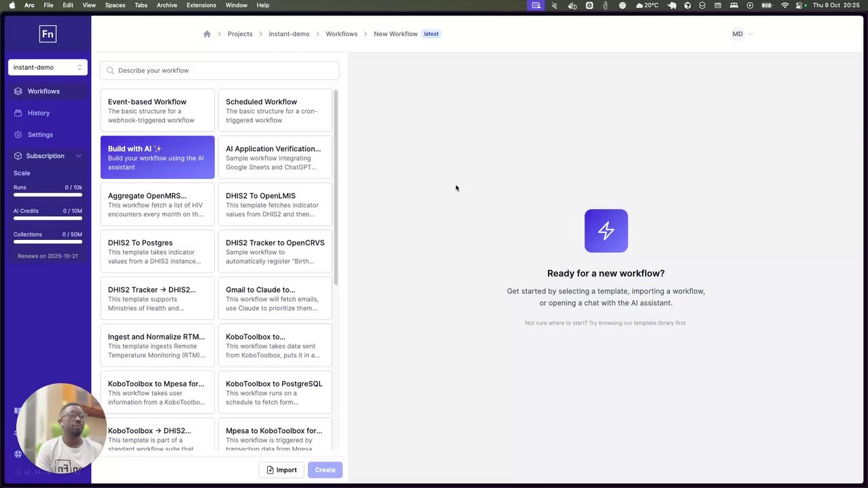Image resolution: width=868 pixels, height=488 pixels.
Task: Click the search magnifier icon
Action: [x=110, y=70]
